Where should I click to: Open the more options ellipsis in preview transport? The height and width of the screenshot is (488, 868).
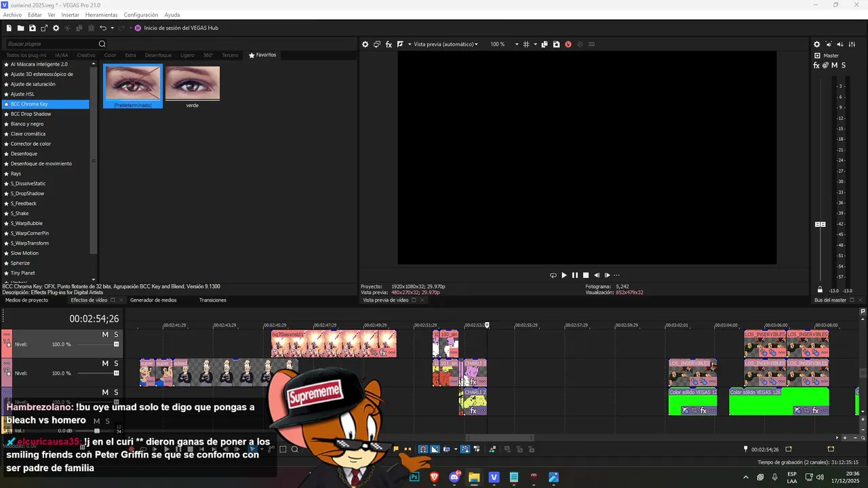coord(616,275)
